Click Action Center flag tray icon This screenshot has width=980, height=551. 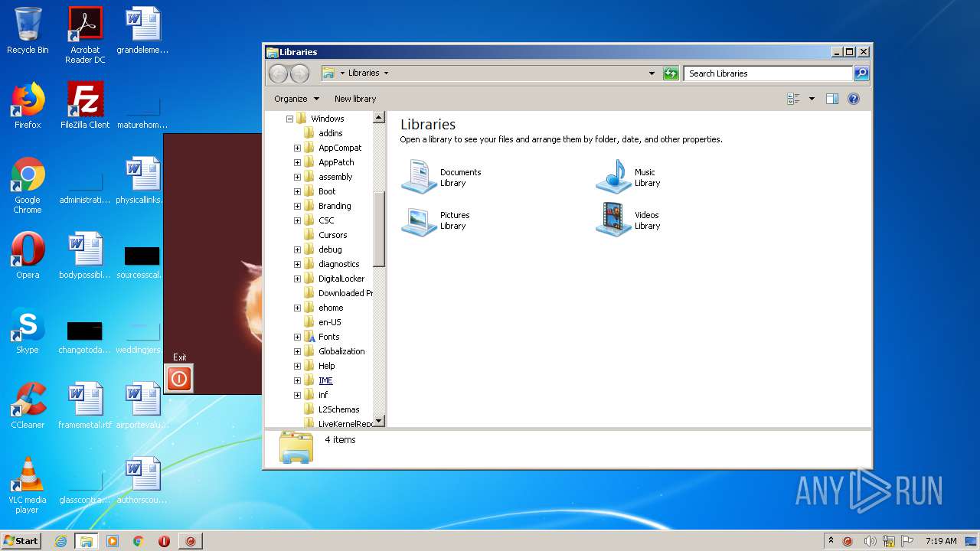click(x=907, y=541)
